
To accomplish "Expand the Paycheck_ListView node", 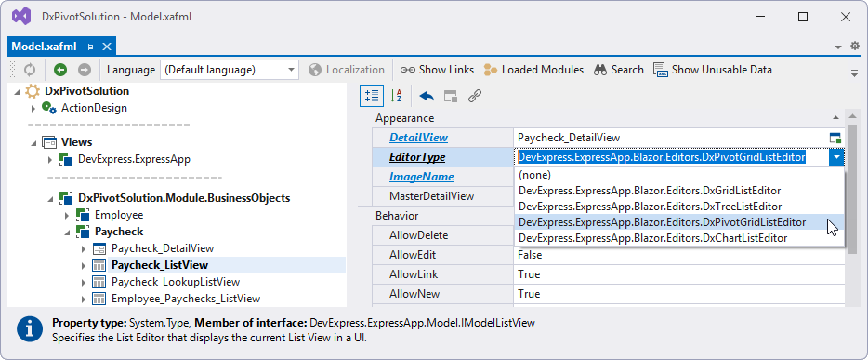I will 84,265.
